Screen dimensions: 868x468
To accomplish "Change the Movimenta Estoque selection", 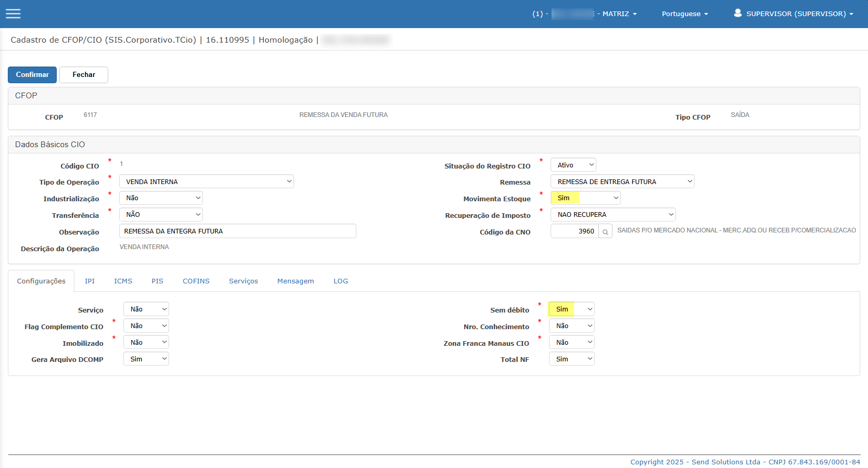I will pyautogui.click(x=585, y=198).
